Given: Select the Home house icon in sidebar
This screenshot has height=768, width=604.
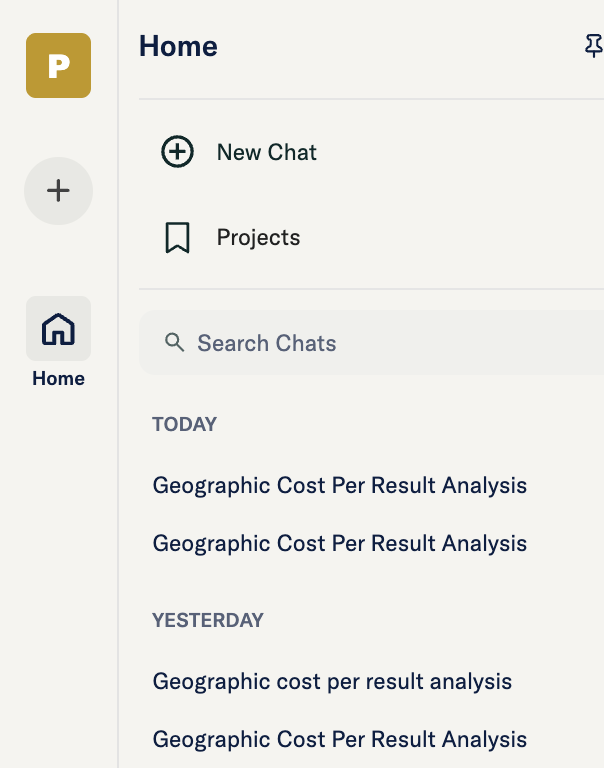Looking at the screenshot, I should 58,328.
